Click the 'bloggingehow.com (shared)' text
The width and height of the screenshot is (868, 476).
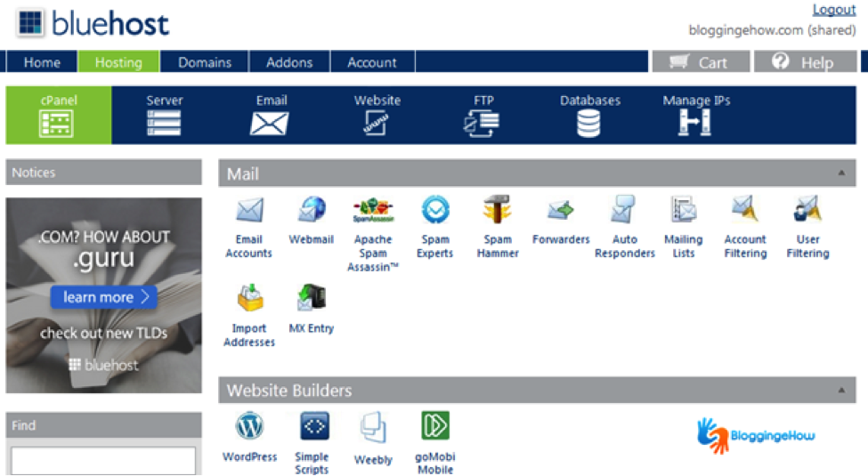point(772,30)
